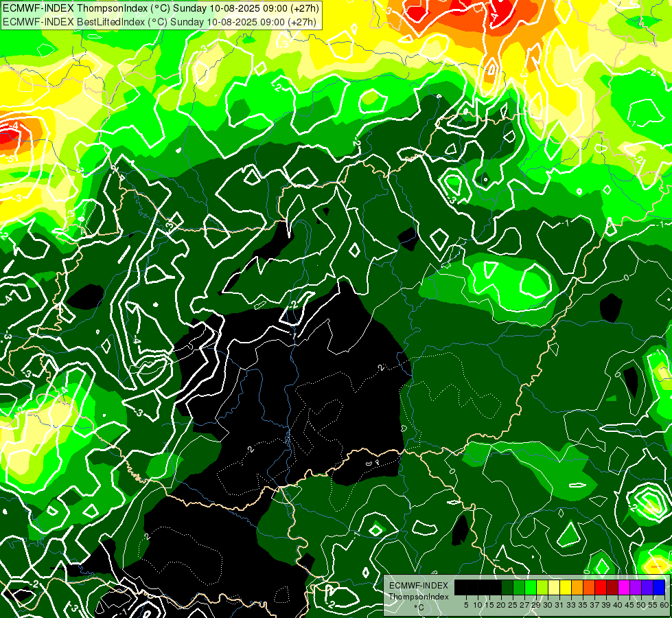Click the legend tick label '27'
This screenshot has height=618, width=672.
tap(524, 605)
